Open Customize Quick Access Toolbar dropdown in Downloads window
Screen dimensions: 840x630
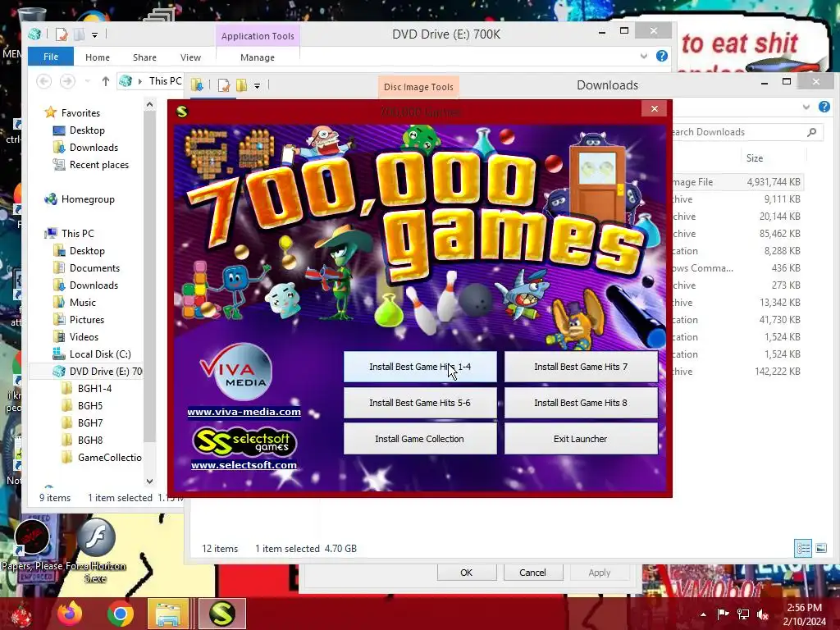pos(257,85)
